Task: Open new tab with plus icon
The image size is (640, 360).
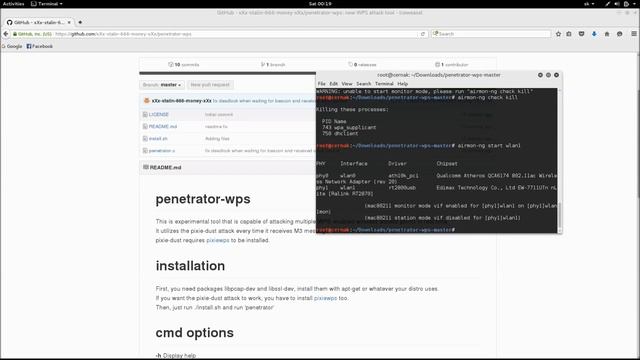Action: (80, 22)
